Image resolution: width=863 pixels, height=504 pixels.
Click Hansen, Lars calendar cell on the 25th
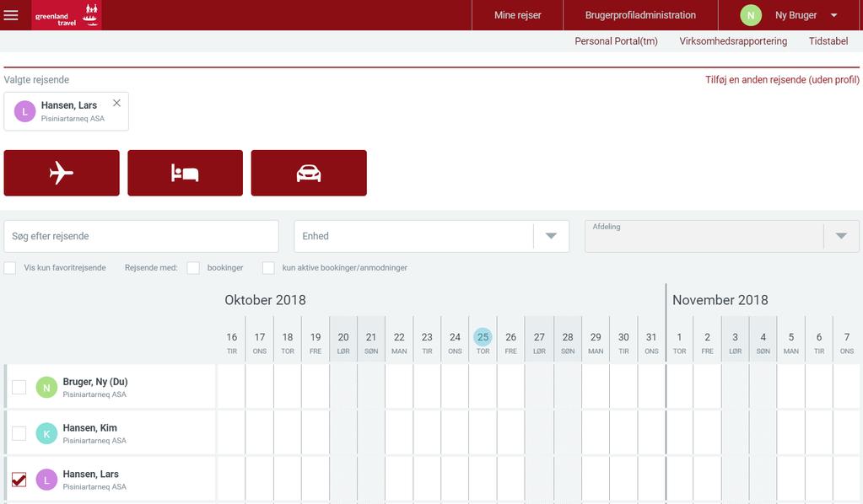point(483,479)
